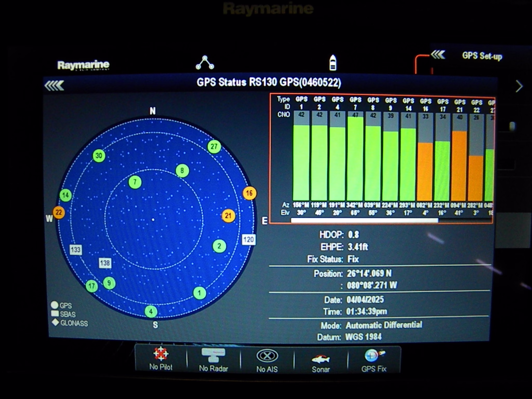Click back arrows beside GPS Set-up

coord(438,55)
